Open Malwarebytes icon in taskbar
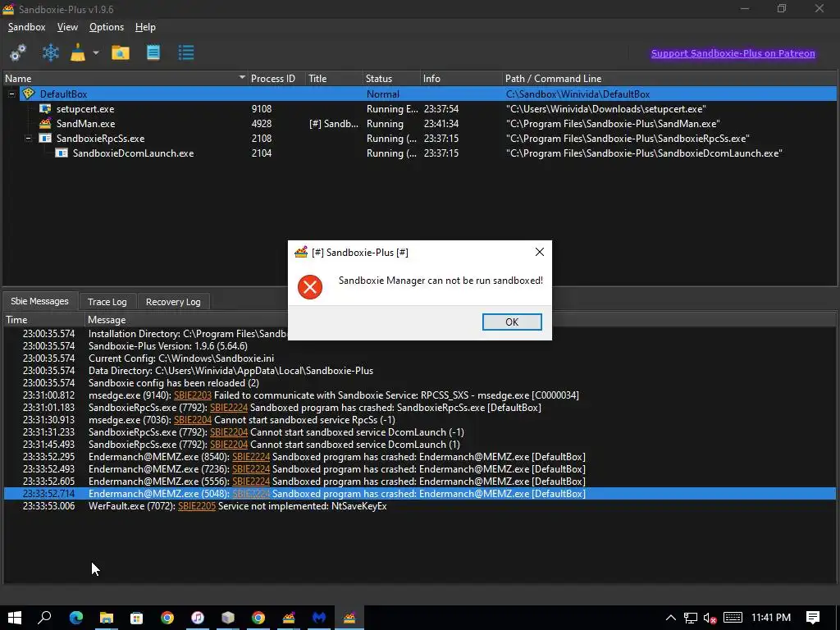 click(319, 618)
